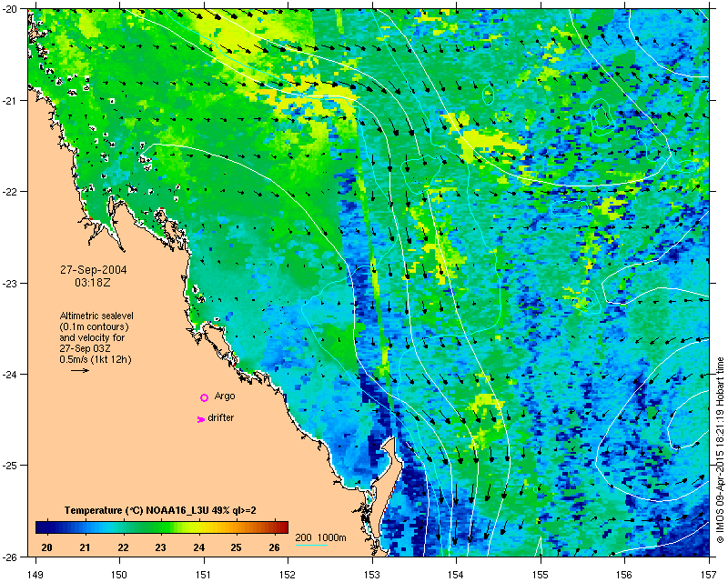Click the '0.5m/s (1kt 12h)' text
728x582 pixels.
pos(96,359)
